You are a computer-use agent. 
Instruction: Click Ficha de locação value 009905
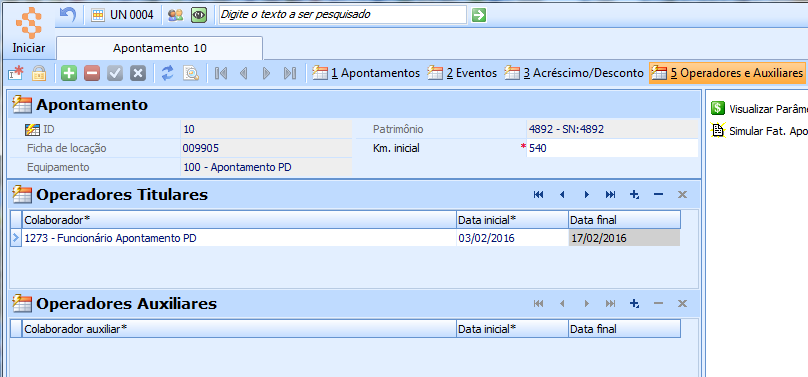(x=266, y=148)
